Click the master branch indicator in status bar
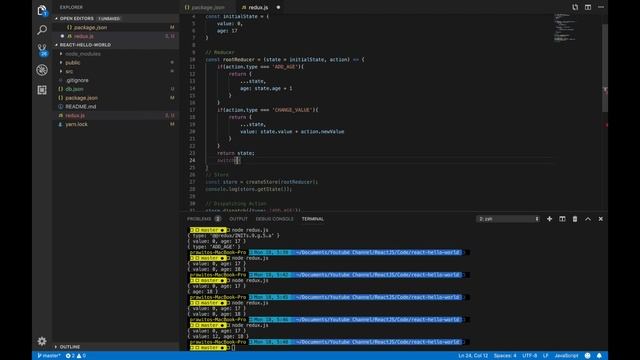 click(49, 356)
